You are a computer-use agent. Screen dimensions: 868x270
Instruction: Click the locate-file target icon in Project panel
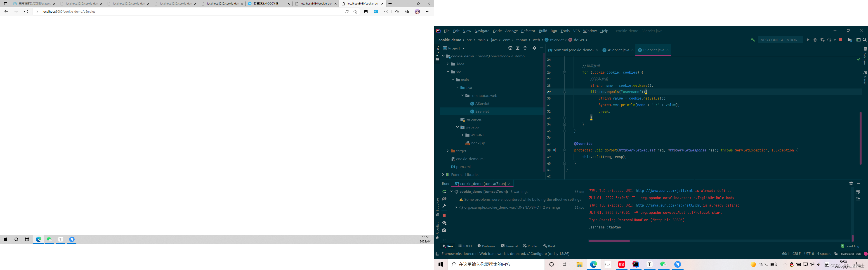510,48
